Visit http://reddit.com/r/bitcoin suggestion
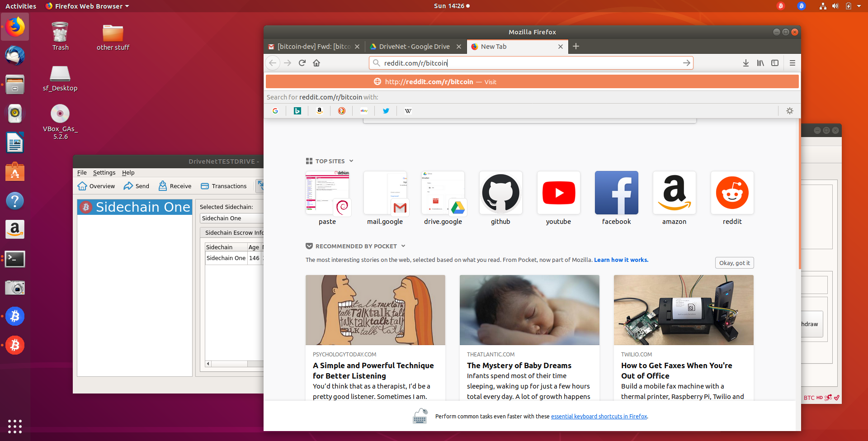This screenshot has width=868, height=441. pyautogui.click(x=532, y=82)
